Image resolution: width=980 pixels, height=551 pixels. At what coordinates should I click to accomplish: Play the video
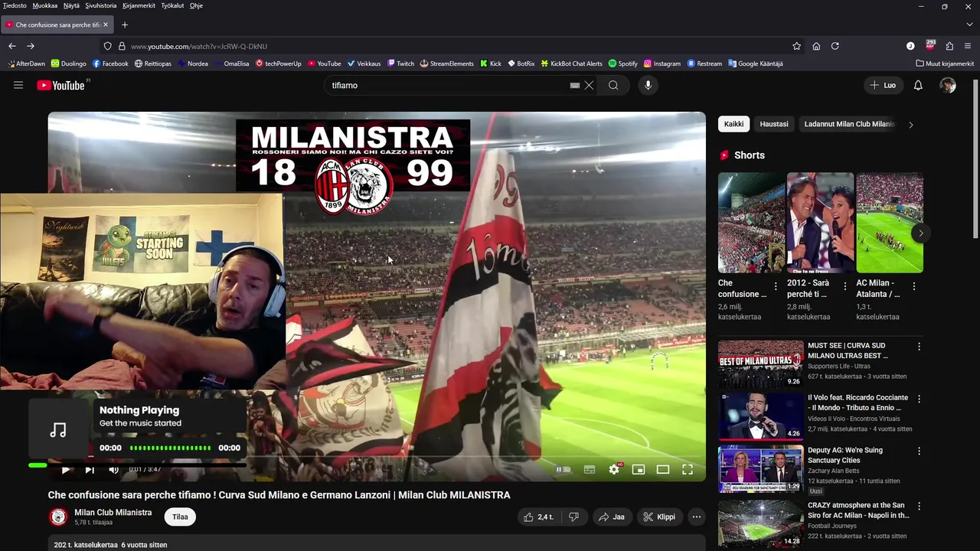point(66,469)
